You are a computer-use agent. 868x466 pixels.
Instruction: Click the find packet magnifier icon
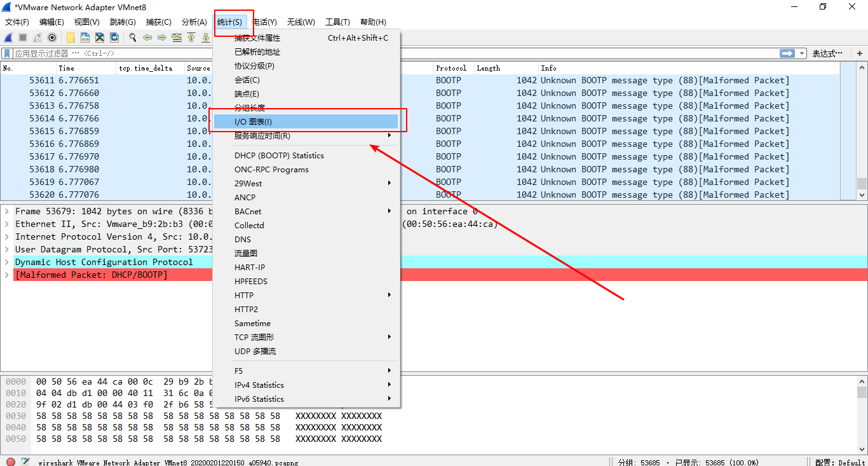click(x=131, y=38)
